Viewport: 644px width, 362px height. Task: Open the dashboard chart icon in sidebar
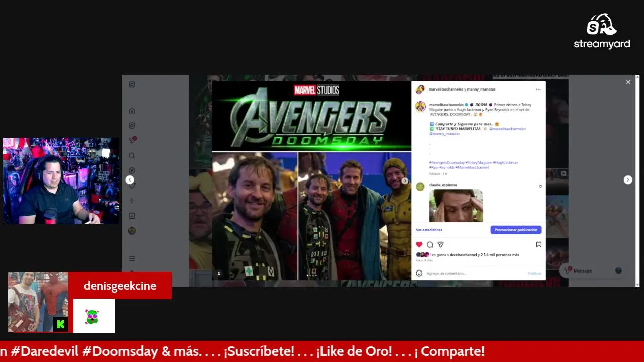coord(132,216)
